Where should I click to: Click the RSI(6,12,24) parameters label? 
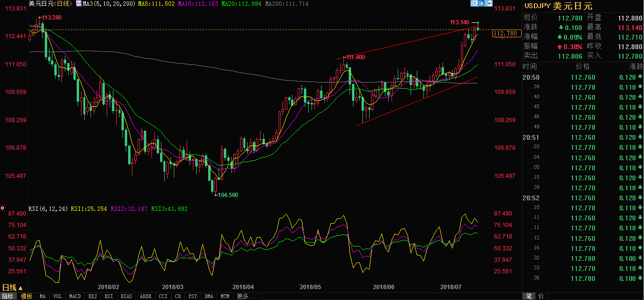pos(48,208)
